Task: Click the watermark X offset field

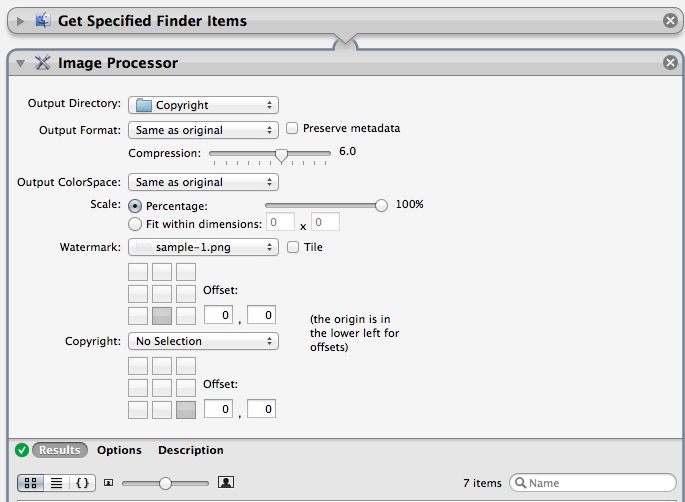Action: coord(218,315)
